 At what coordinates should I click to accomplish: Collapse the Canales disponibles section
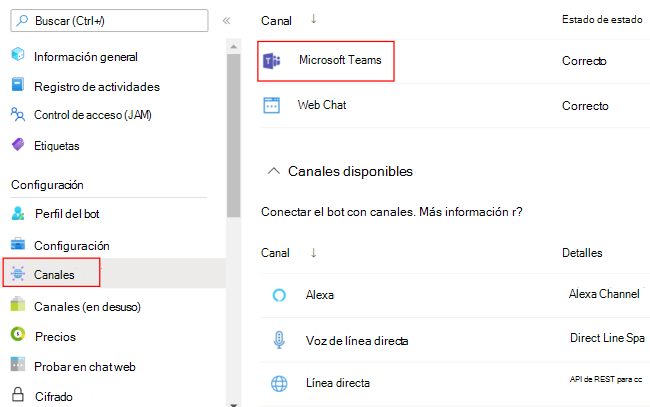[x=274, y=171]
